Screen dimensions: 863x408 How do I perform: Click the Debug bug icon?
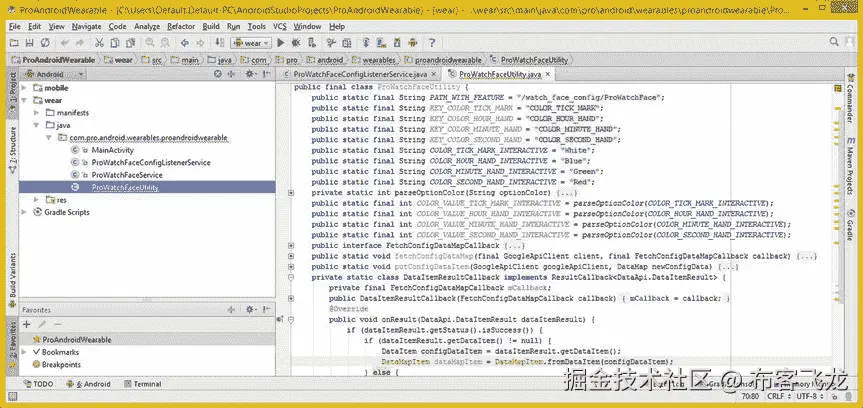[296, 43]
